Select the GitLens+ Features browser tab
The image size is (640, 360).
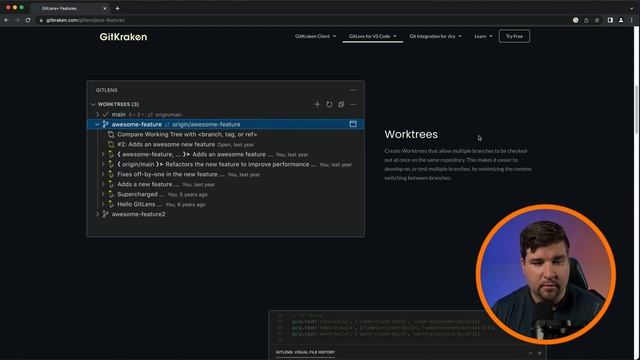(x=69, y=8)
